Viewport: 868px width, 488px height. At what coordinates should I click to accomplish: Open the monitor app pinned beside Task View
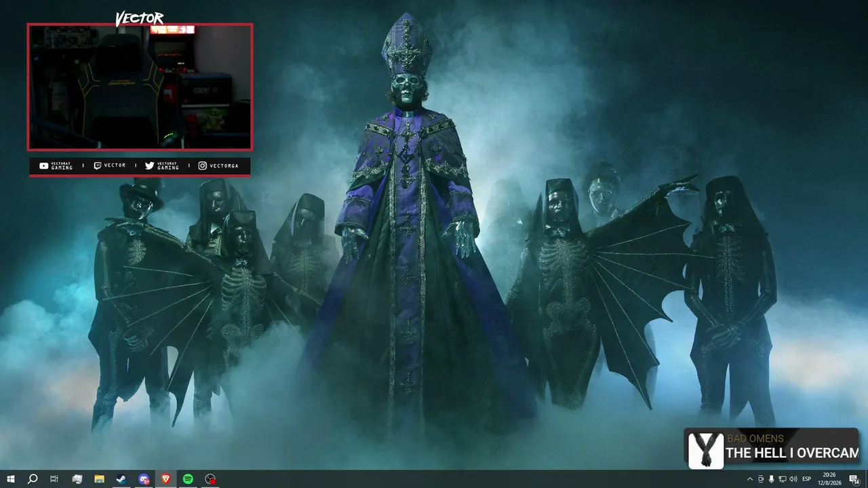coord(77,479)
